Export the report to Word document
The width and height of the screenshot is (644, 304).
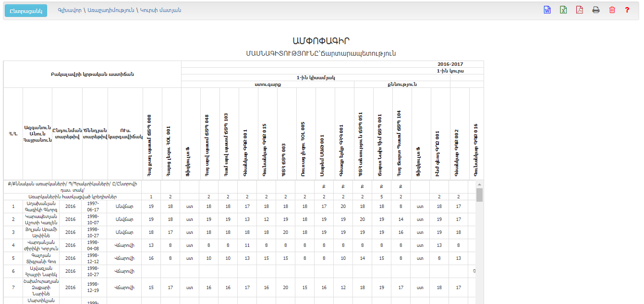(547, 10)
